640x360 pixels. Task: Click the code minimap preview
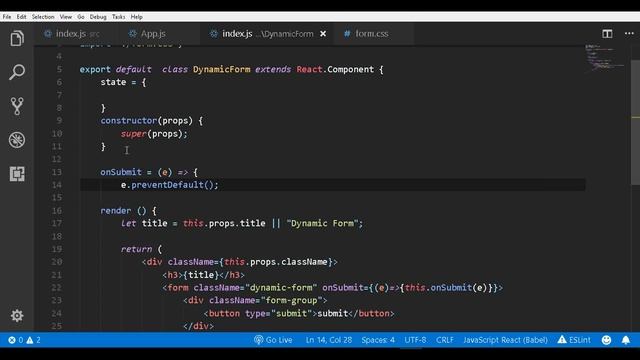pyautogui.click(x=605, y=59)
